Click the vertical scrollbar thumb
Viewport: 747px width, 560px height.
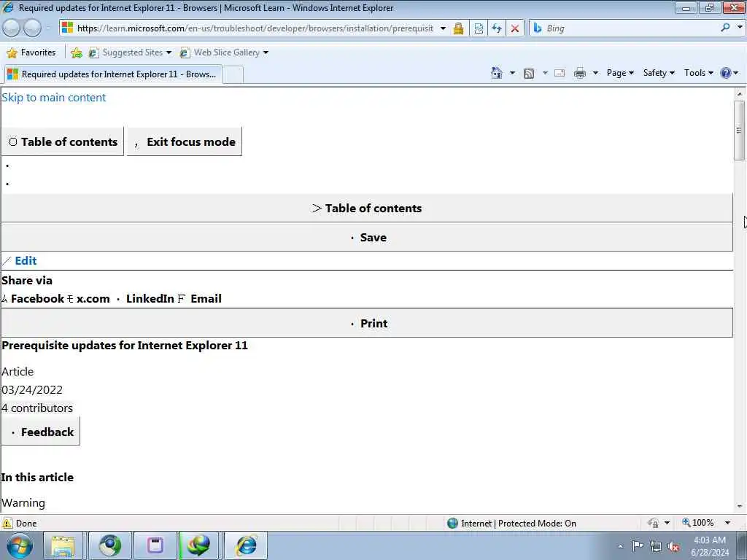[x=740, y=131]
